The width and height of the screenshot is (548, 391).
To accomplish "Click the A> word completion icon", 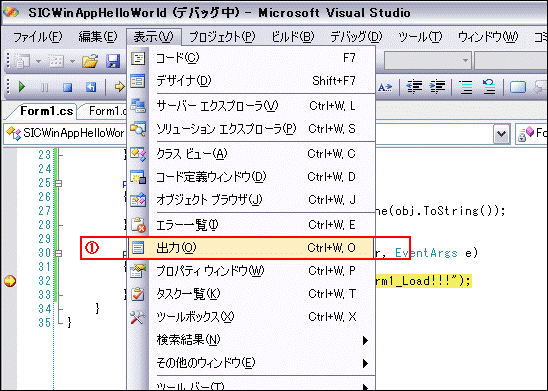I will [x=385, y=87].
